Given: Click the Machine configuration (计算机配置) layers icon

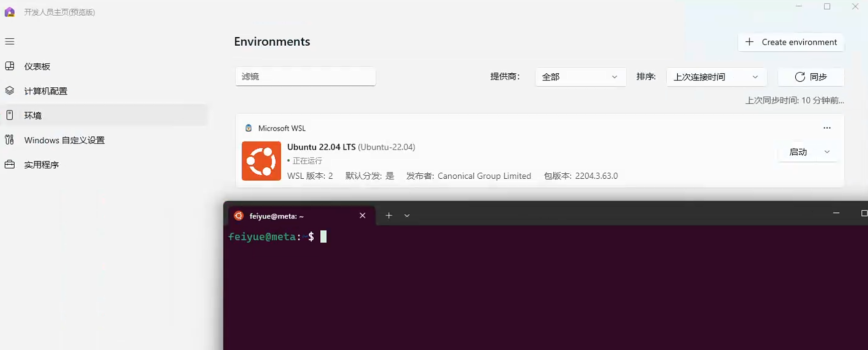Looking at the screenshot, I should pyautogui.click(x=10, y=90).
